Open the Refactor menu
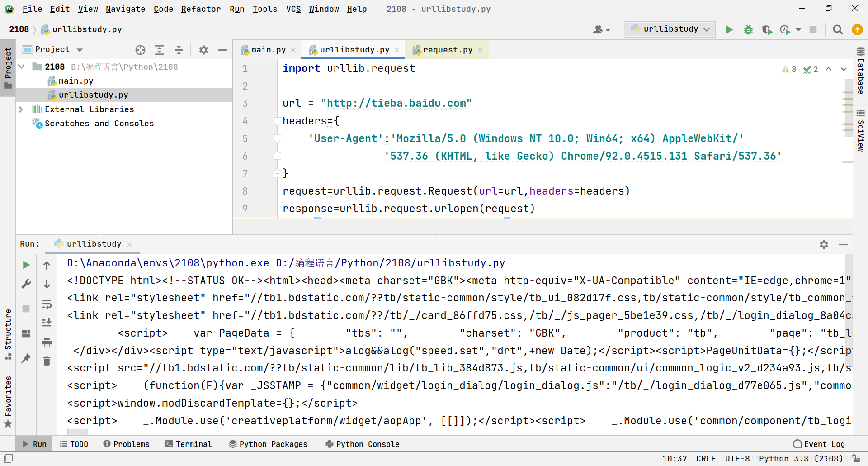 pos(201,9)
